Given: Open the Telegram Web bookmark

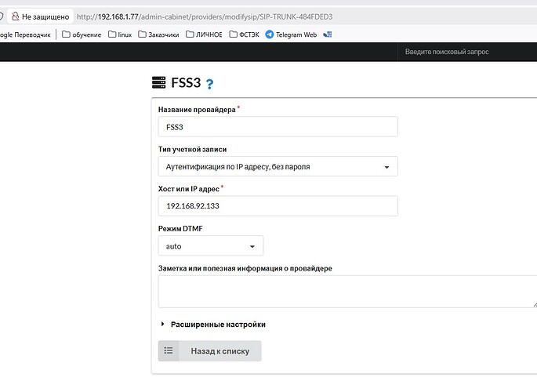Looking at the screenshot, I should (x=291, y=34).
